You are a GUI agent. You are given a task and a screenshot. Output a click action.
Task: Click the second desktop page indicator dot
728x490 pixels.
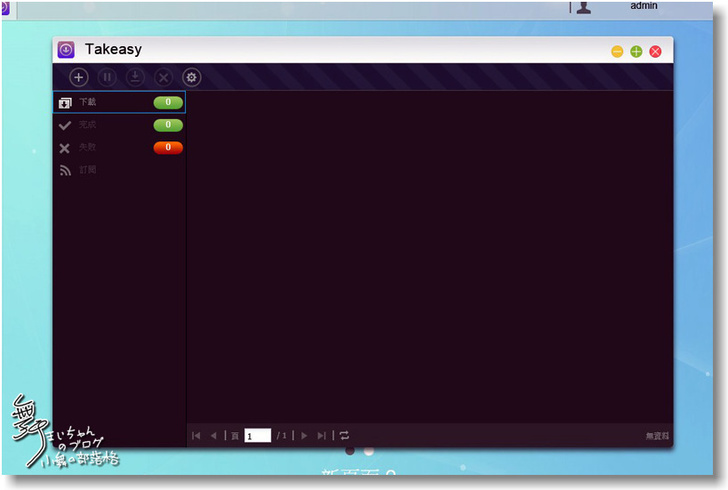369,451
